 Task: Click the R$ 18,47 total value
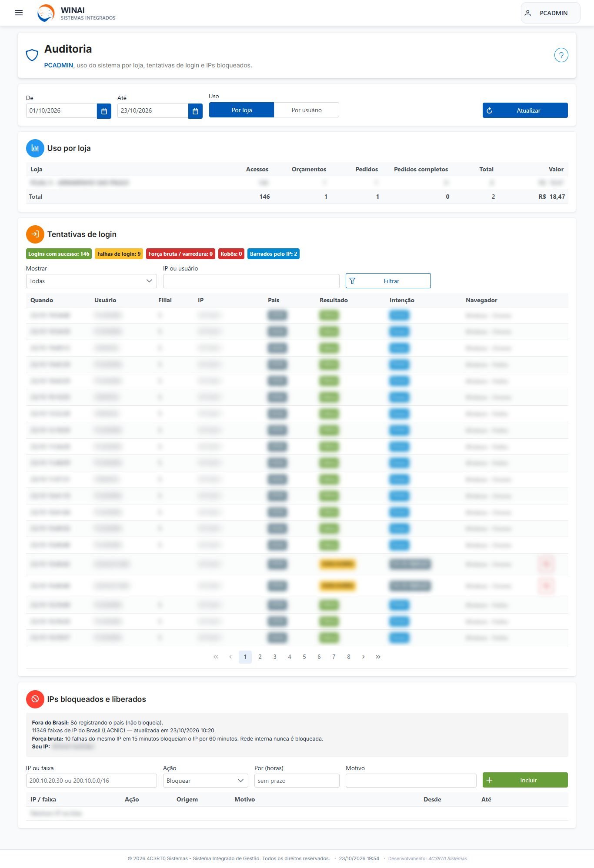(x=551, y=197)
